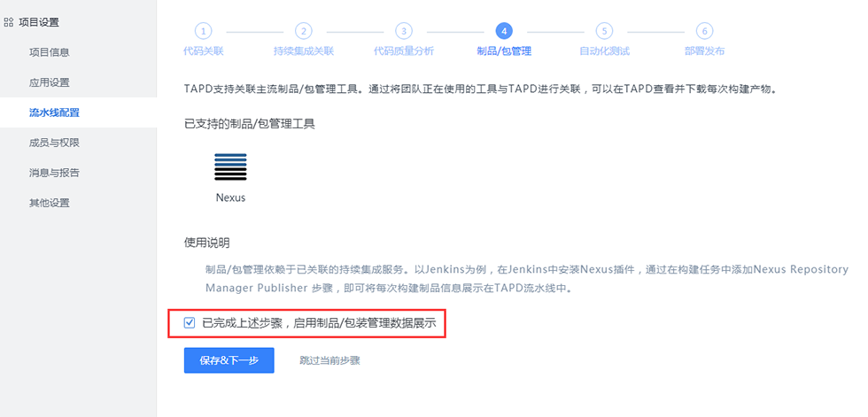
Task: Open 消息与报告 settings
Action: (x=54, y=173)
